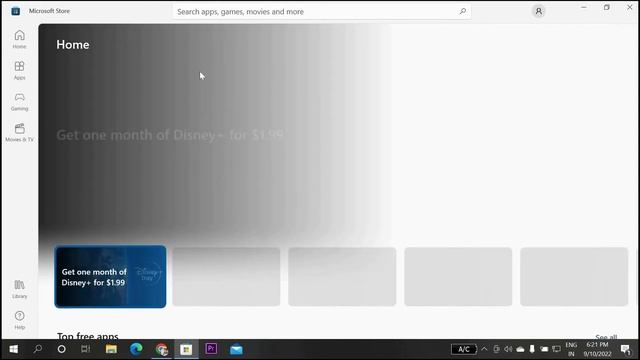
Task: Open the ENG IN language indicator
Action: (x=571, y=349)
